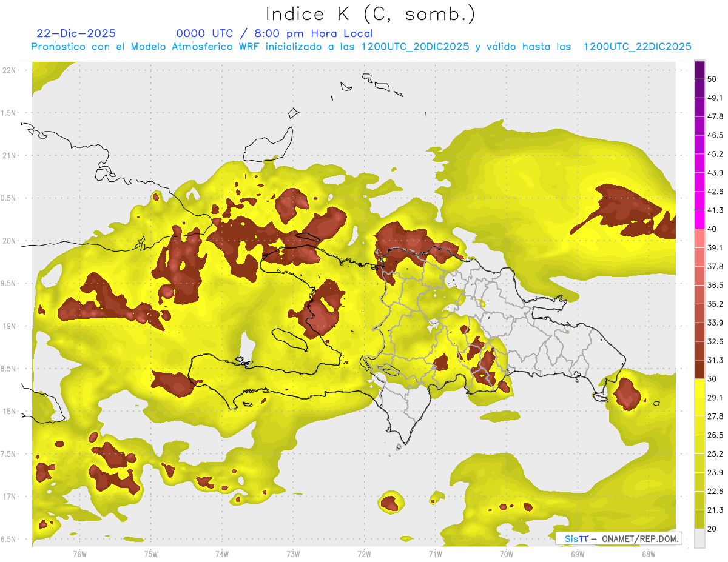Click colorbar value "27.8"
This screenshot has height=562, width=728.
[x=715, y=416]
